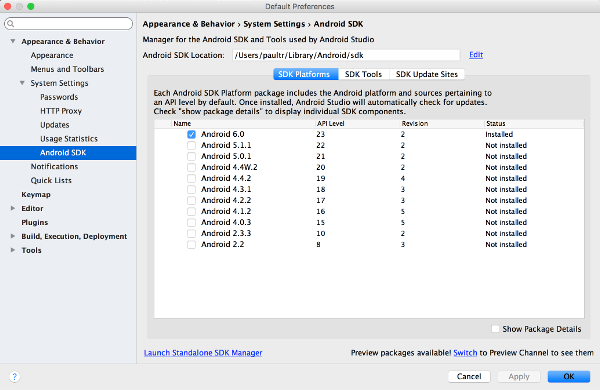Select Updates in the sidebar
Image resolution: width=600 pixels, height=390 pixels.
55,125
